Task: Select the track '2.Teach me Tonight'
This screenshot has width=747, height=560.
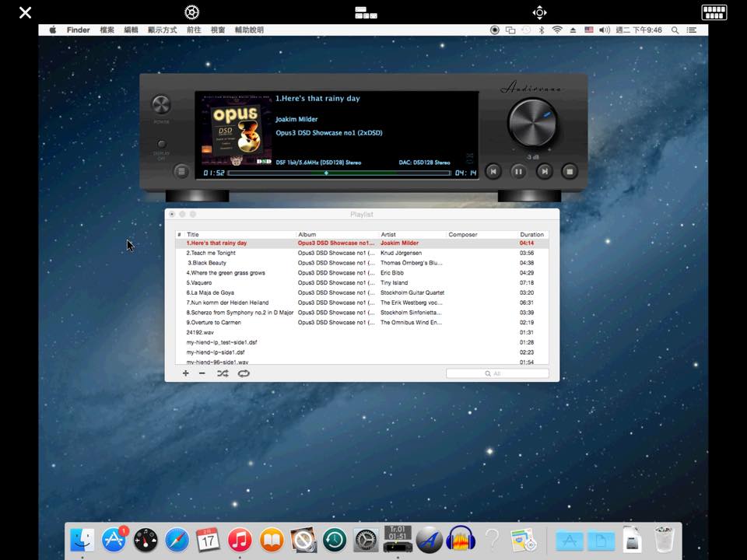Action: (x=362, y=253)
